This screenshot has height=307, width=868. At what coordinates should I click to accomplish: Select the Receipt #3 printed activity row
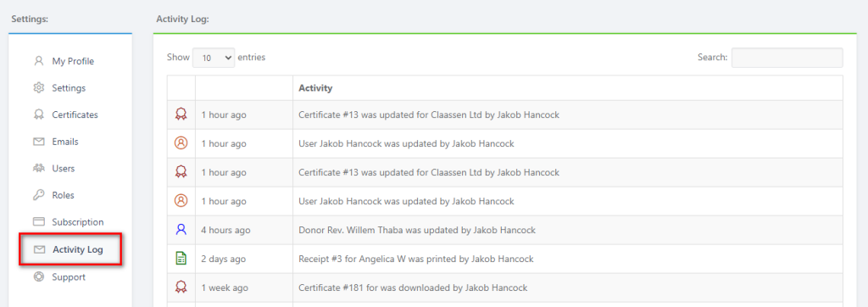tap(505, 259)
